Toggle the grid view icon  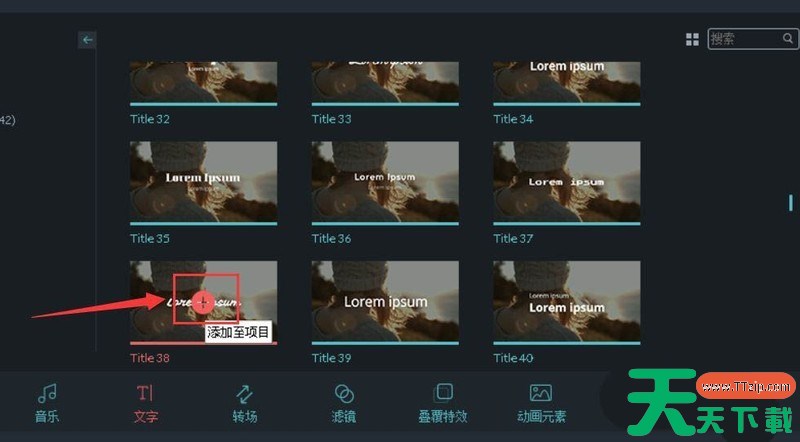692,39
